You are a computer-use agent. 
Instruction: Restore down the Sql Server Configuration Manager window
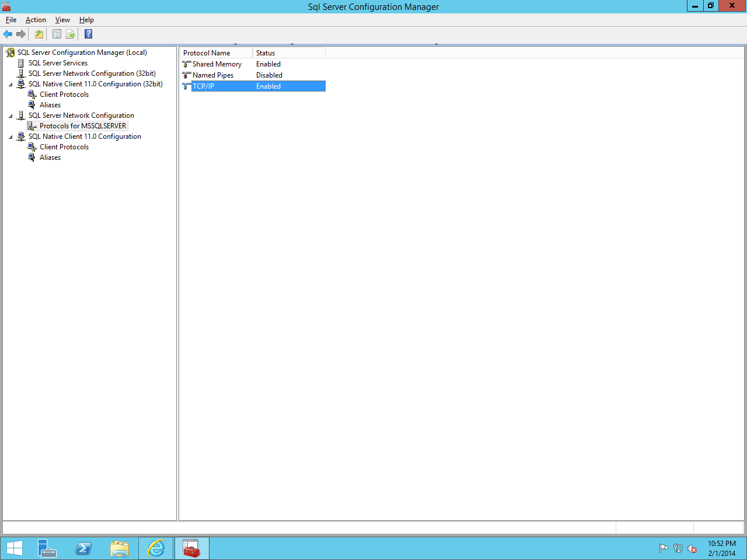[711, 6]
